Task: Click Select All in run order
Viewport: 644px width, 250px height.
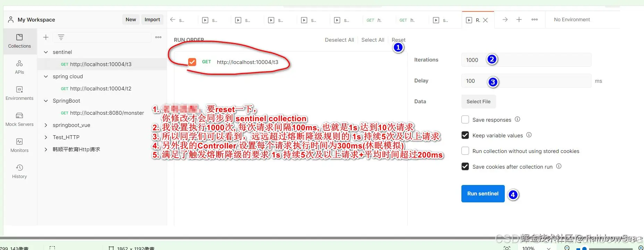Action: click(373, 40)
